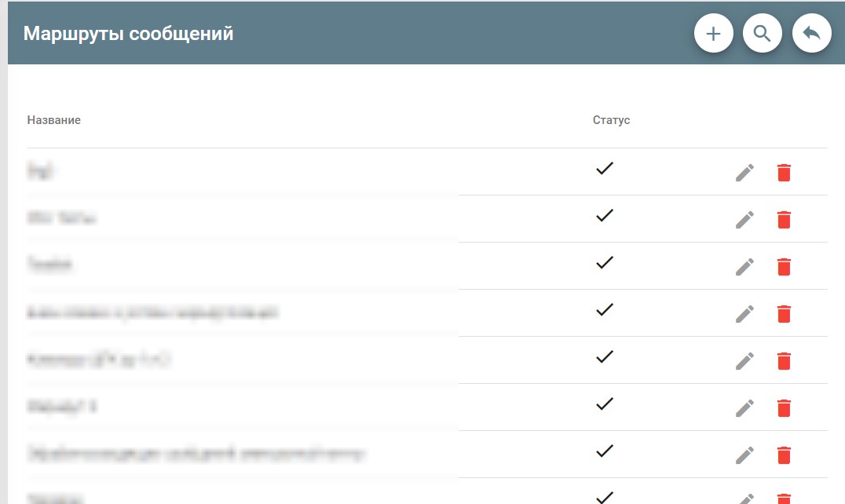The image size is (845, 504).
Task: Add a new message route with plus button
Action: point(714,34)
